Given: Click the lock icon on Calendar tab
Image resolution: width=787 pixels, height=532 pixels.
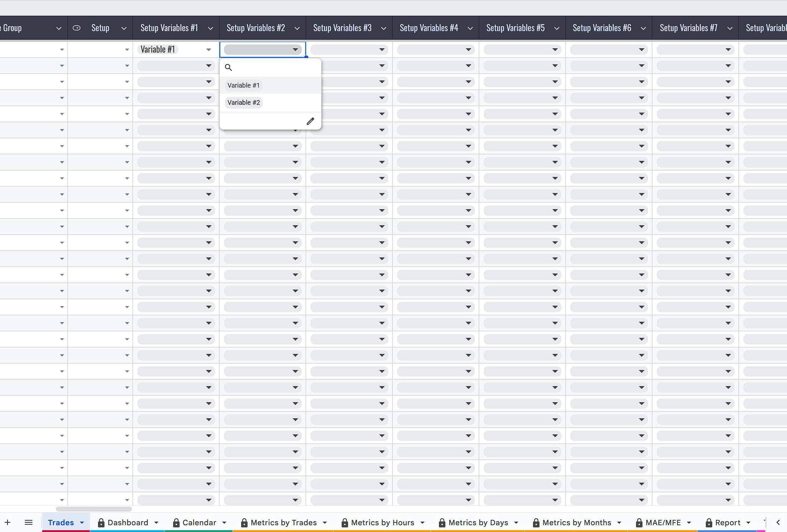Looking at the screenshot, I should 176,523.
